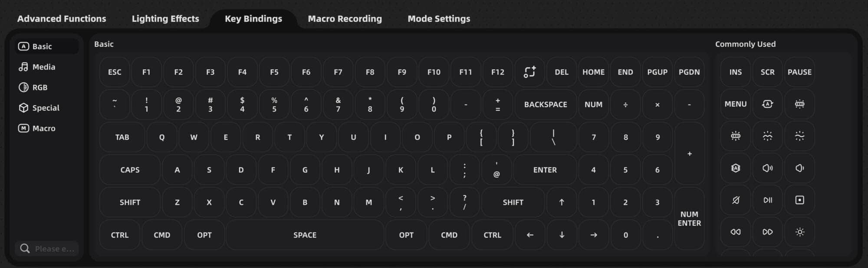Select the brightness icon in Commonly Used
The image size is (868, 268).
799,232
